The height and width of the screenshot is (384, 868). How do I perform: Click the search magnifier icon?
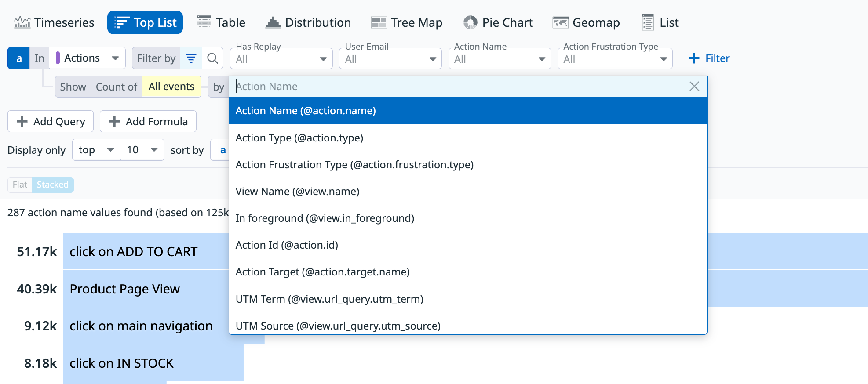point(213,58)
